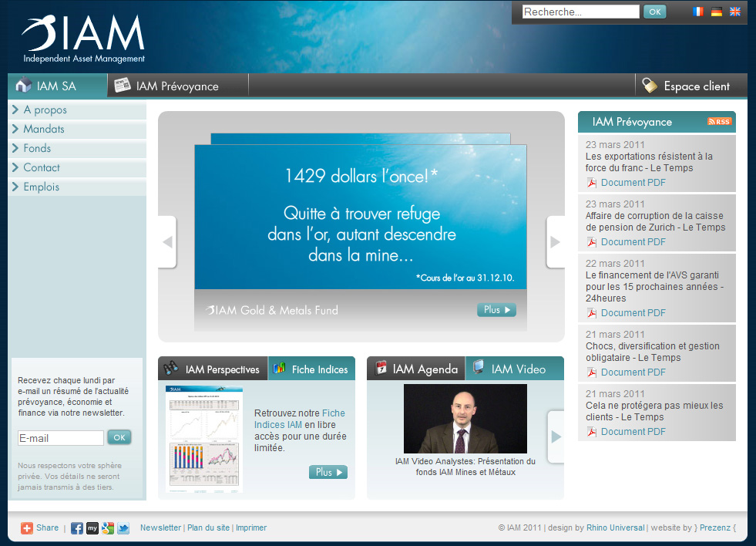Visit the Prezenz website credit link

[715, 527]
